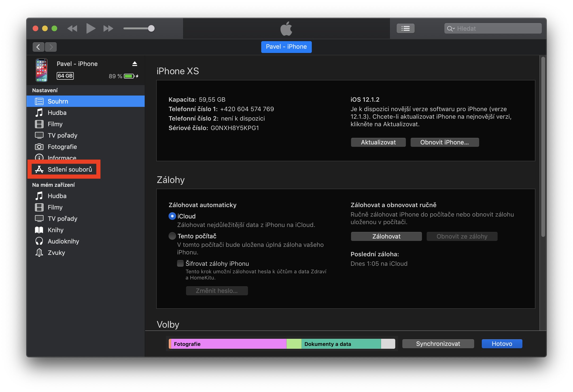Click the play button
This screenshot has height=392, width=573.
tap(91, 28)
